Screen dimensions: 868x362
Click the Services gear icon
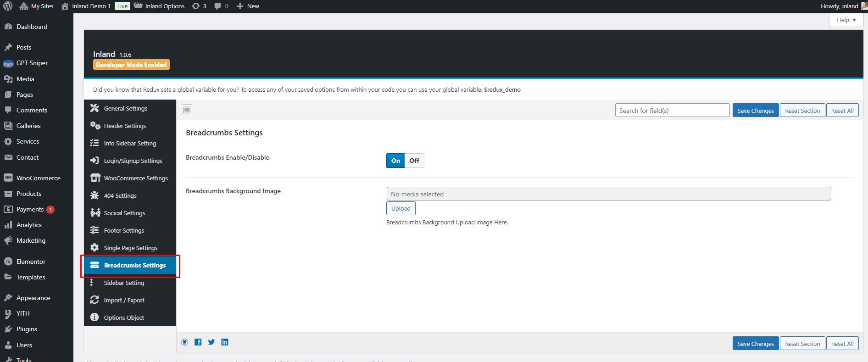coord(8,141)
